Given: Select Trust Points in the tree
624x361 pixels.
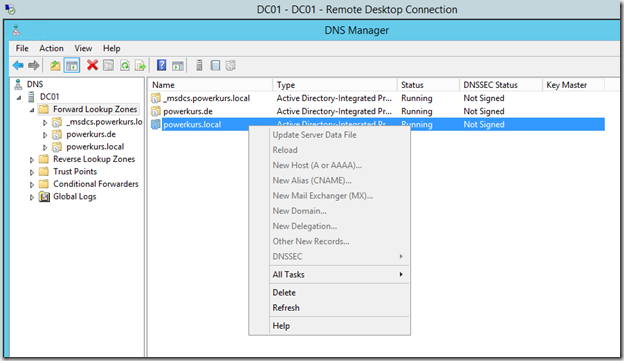Looking at the screenshot, I should (75, 172).
